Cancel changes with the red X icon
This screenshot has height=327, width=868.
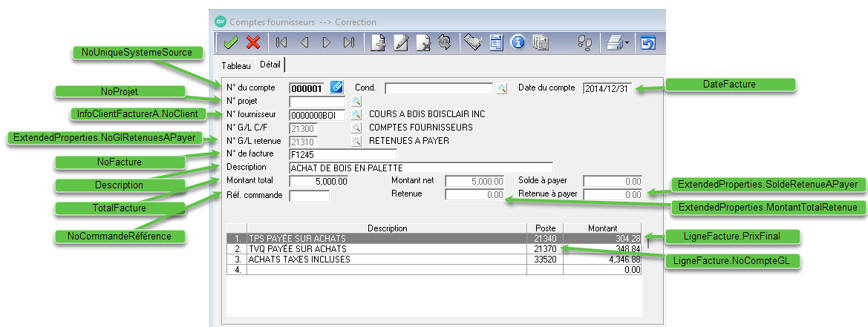click(253, 43)
